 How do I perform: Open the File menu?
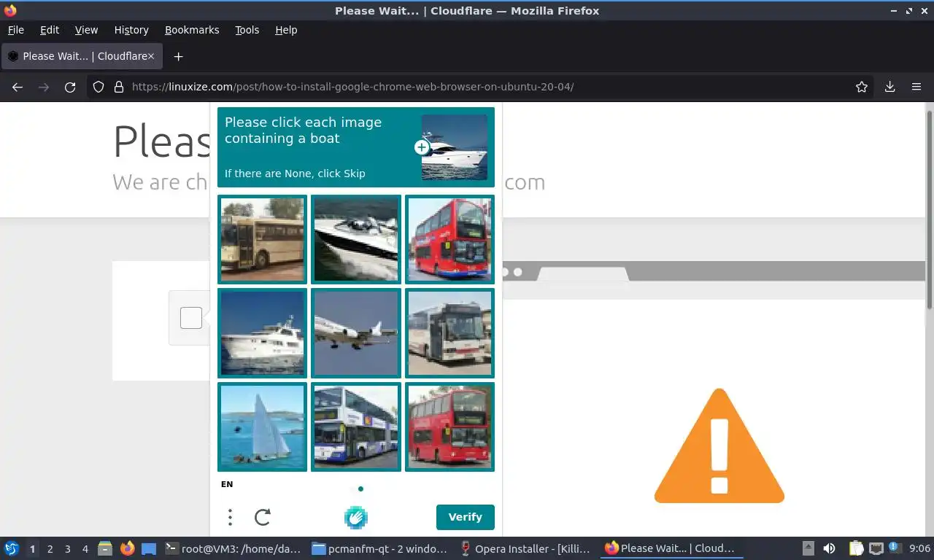[x=15, y=30]
